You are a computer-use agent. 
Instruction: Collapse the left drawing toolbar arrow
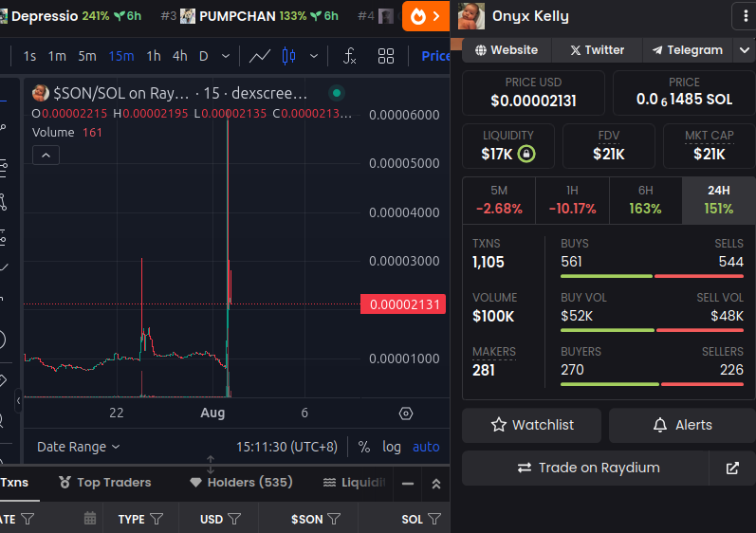click(18, 401)
